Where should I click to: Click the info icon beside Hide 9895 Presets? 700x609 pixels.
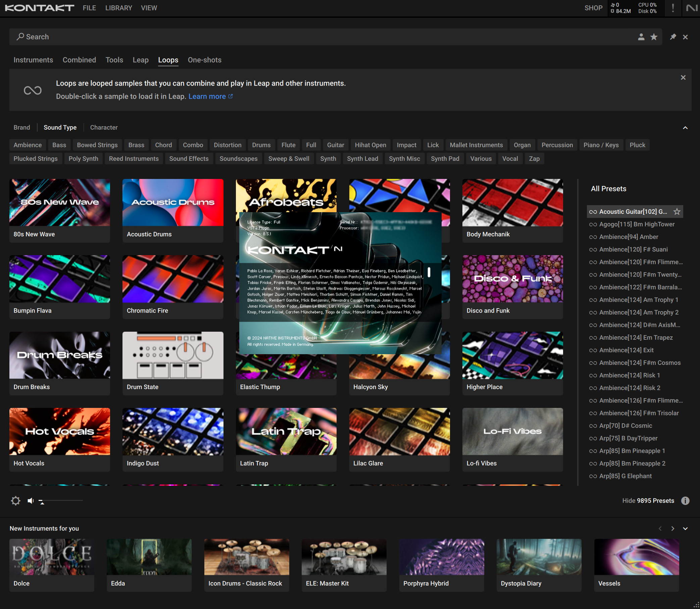tap(685, 501)
